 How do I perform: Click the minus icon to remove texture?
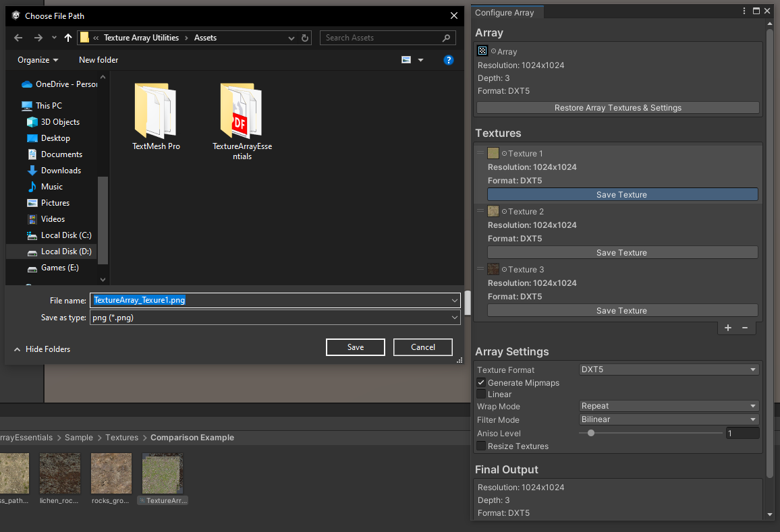point(745,328)
